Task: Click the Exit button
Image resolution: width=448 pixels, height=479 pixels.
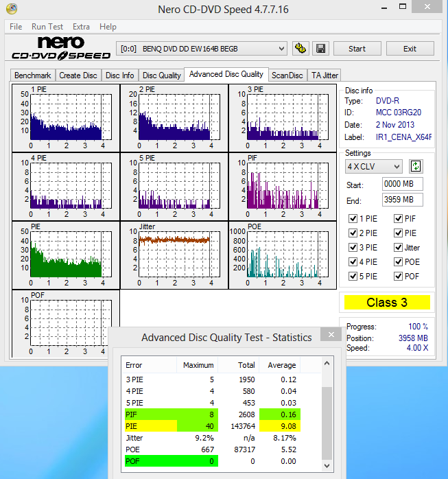Action: point(410,49)
